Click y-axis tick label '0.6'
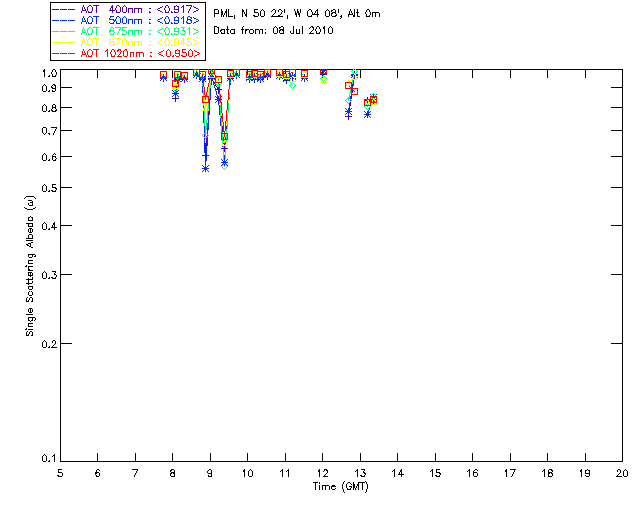The image size is (640, 512). click(x=49, y=157)
